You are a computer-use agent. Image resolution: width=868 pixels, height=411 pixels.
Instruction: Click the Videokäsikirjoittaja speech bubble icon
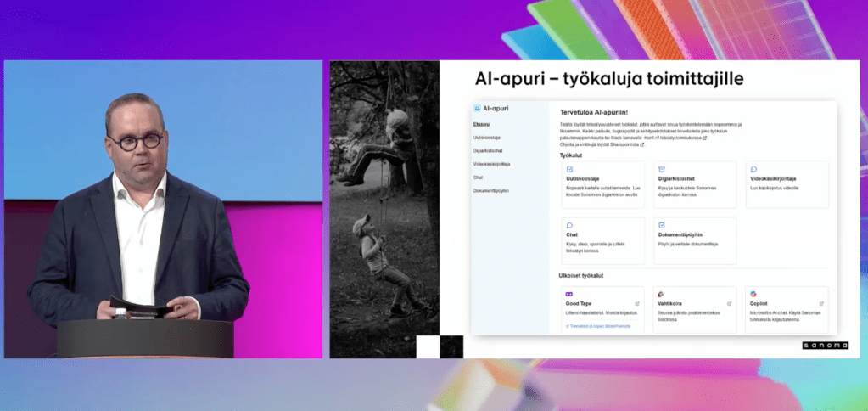click(x=753, y=169)
